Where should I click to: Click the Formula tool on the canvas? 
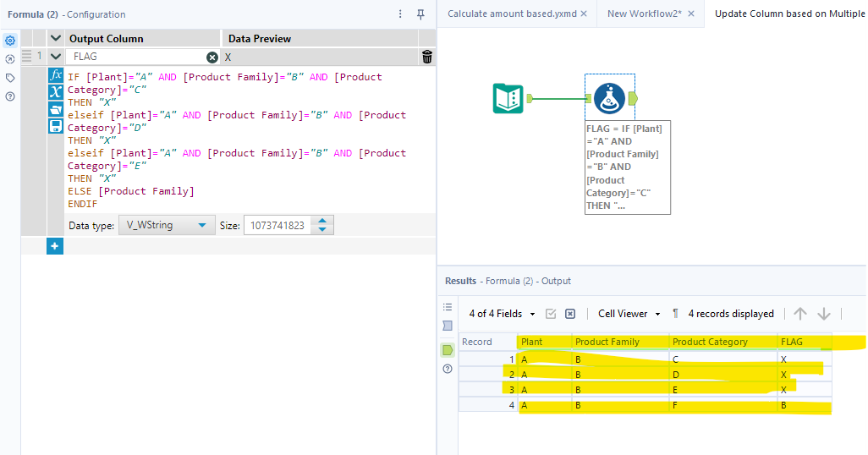tap(609, 99)
